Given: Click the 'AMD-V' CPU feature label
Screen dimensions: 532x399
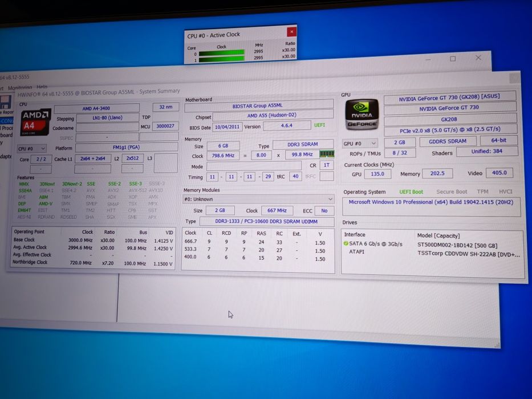Looking at the screenshot, I should (x=46, y=204).
